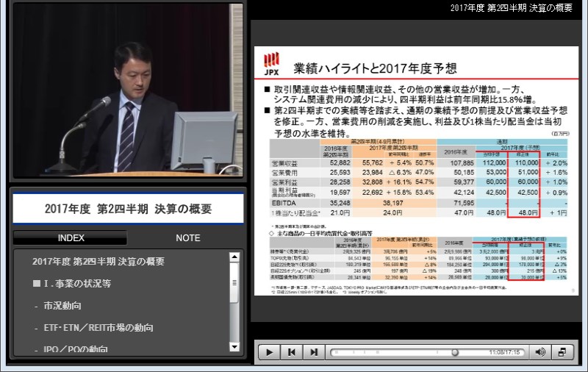Screen dimensions: 588x372
Task: Click the index list scrollbar thumb
Action: point(234,282)
